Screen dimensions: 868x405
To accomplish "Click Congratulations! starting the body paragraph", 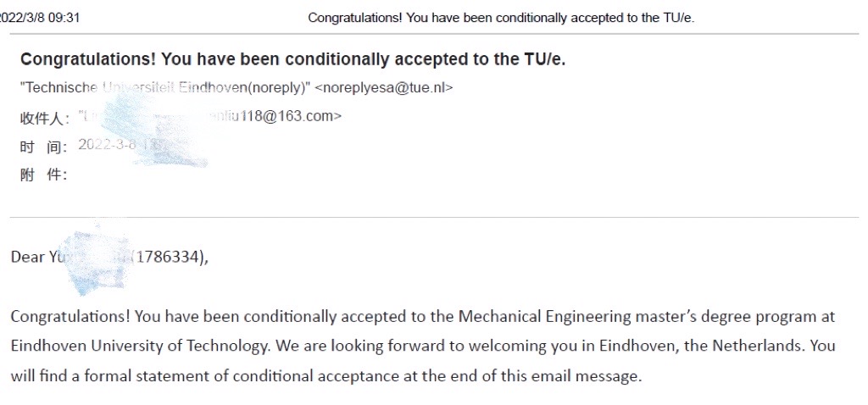I will coord(70,317).
